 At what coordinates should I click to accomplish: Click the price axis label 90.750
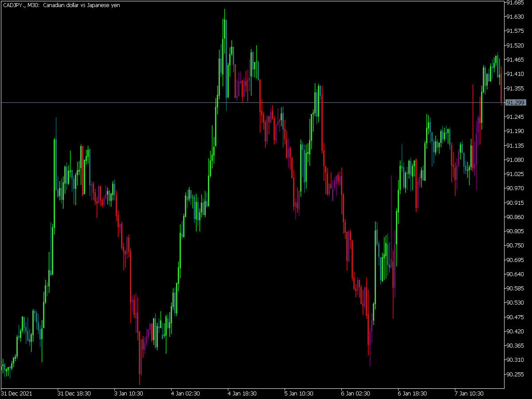pyautogui.click(x=514, y=246)
